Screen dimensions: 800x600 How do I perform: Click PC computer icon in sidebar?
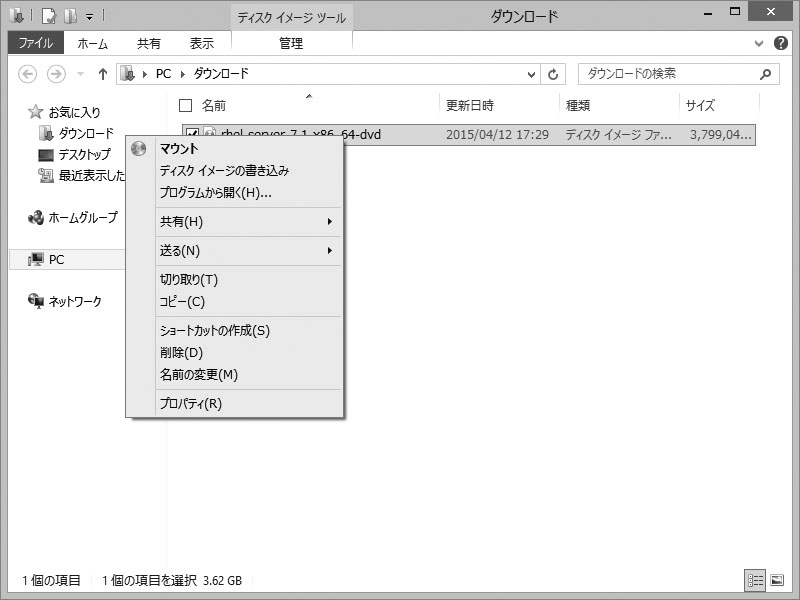point(36,260)
